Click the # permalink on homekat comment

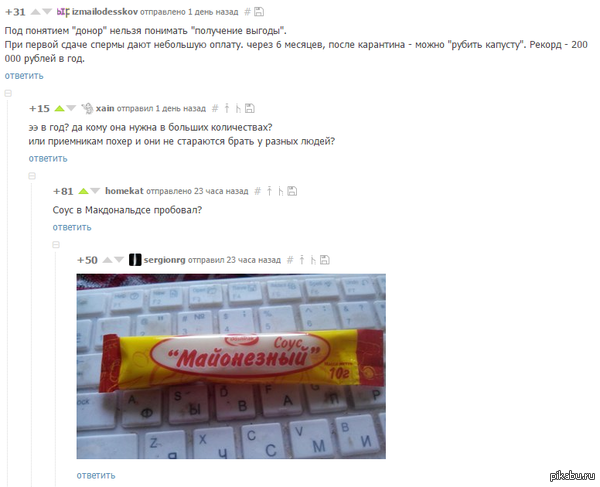[258, 191]
